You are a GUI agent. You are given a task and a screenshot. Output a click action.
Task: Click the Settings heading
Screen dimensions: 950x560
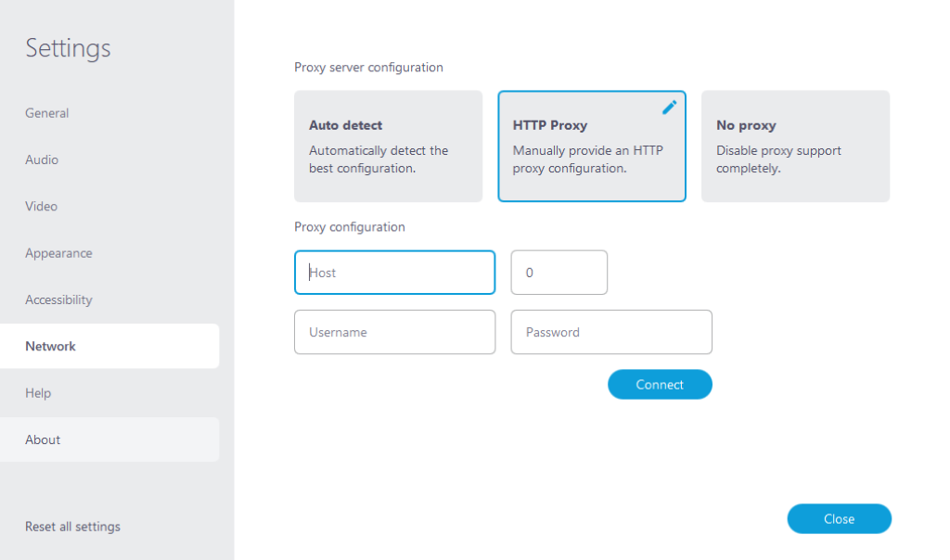[68, 48]
